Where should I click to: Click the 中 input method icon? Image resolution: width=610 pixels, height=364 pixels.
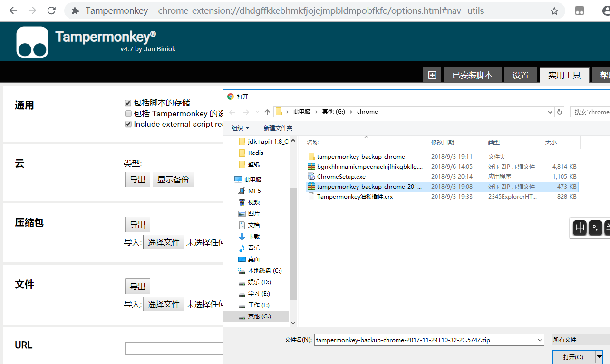(x=580, y=228)
